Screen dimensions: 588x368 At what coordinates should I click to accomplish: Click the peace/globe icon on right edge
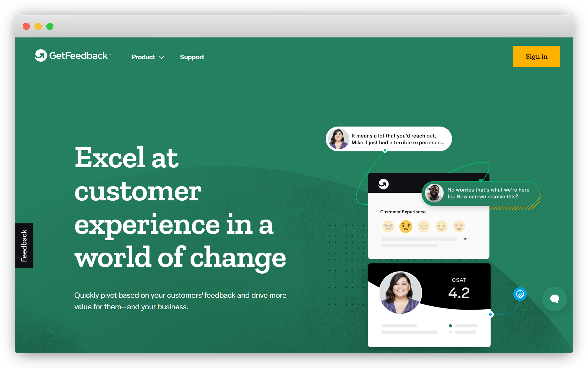click(x=521, y=295)
